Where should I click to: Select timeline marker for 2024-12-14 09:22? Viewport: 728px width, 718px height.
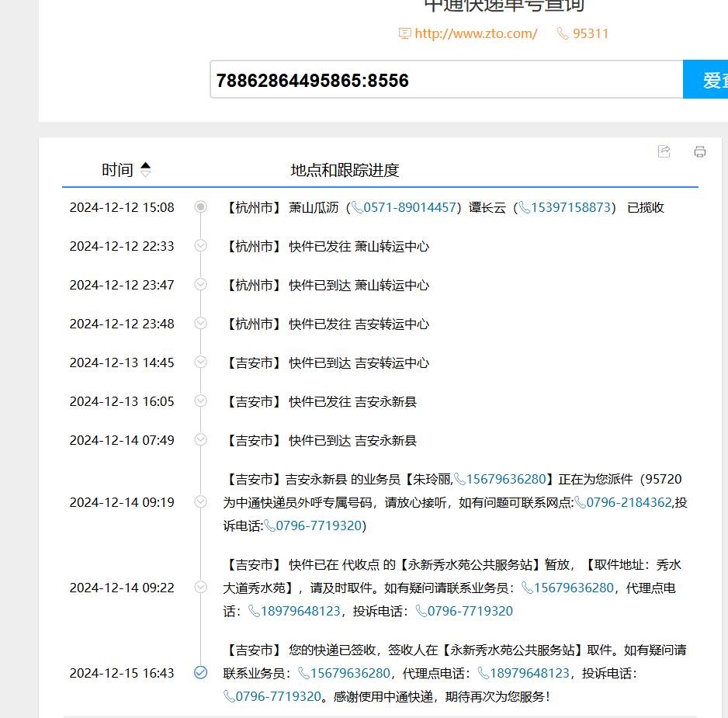tap(200, 587)
